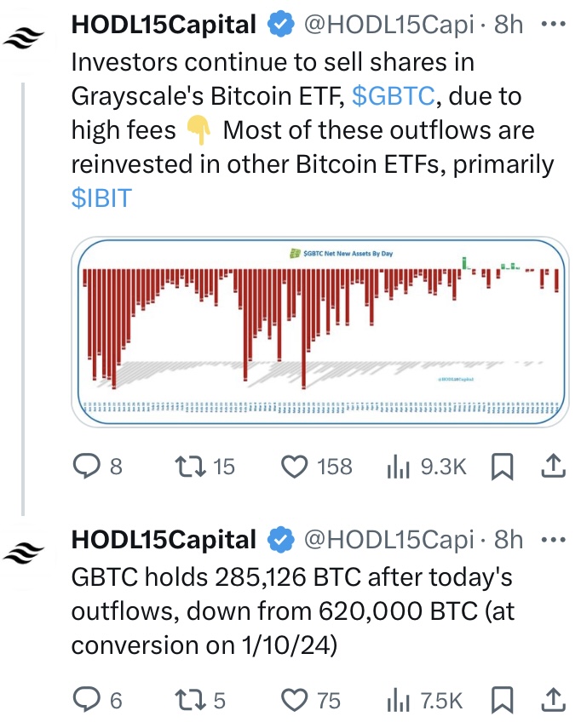
Task: Share the first tweet via share icon
Action: [x=553, y=466]
